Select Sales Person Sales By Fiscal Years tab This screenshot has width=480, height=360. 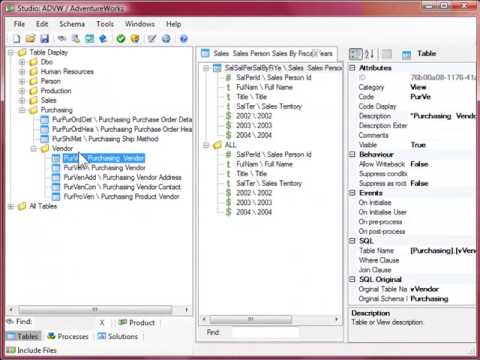pyautogui.click(x=267, y=53)
